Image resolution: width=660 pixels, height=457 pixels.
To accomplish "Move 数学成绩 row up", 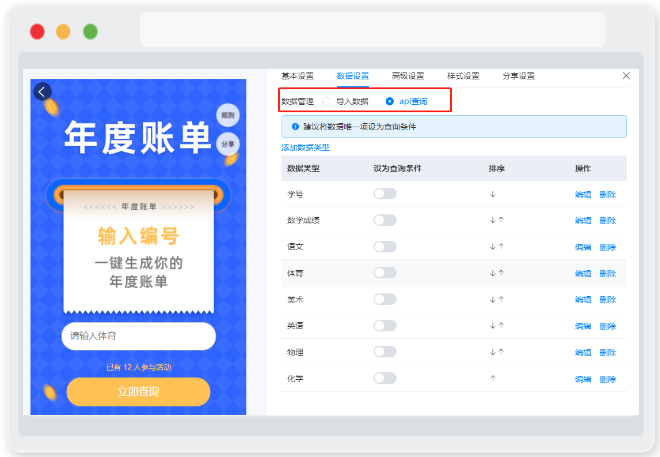I will pyautogui.click(x=501, y=220).
